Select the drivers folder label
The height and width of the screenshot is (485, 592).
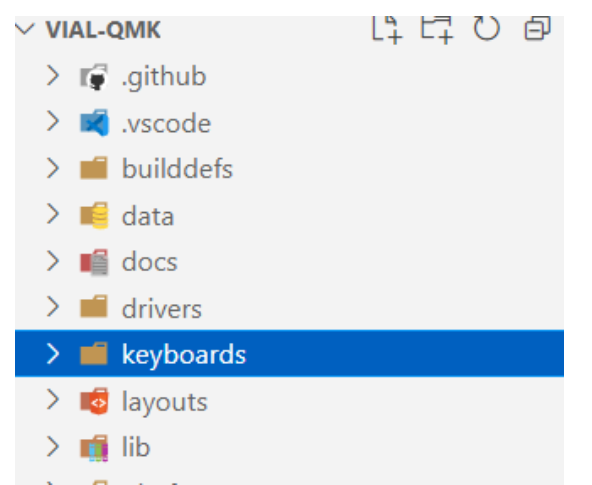[x=162, y=309]
